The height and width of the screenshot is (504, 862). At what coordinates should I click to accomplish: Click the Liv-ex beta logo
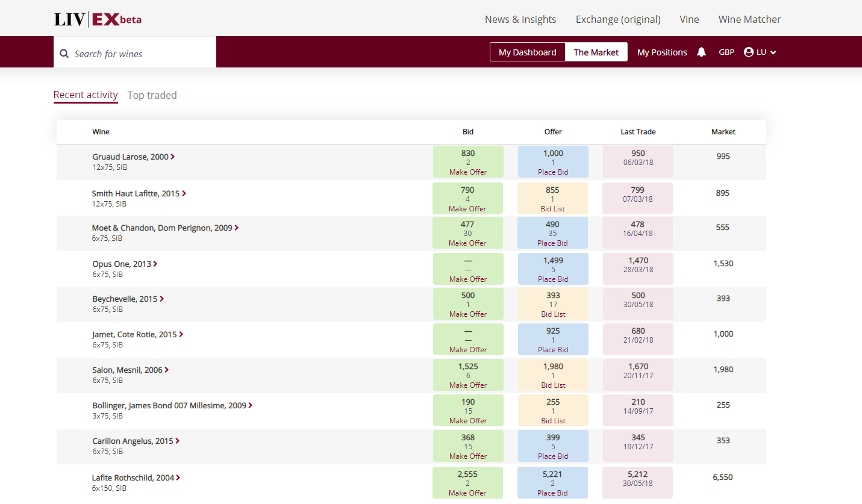point(98,19)
